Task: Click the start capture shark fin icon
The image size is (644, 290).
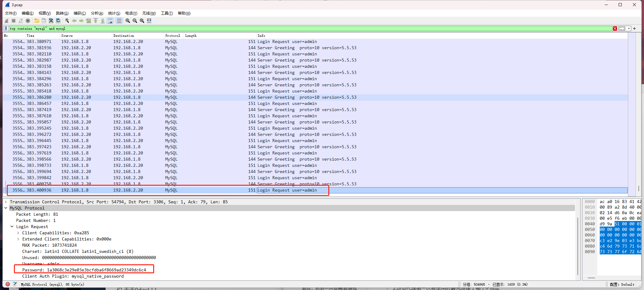Action: (6, 21)
